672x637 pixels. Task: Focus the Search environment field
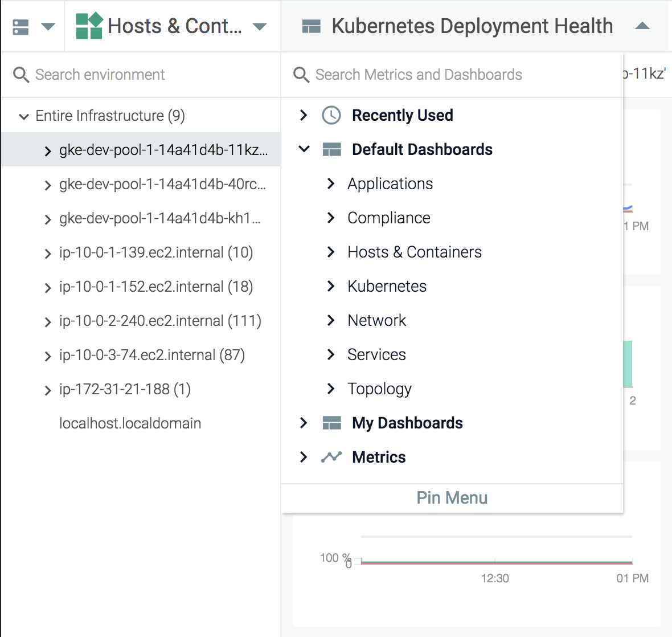(x=141, y=75)
